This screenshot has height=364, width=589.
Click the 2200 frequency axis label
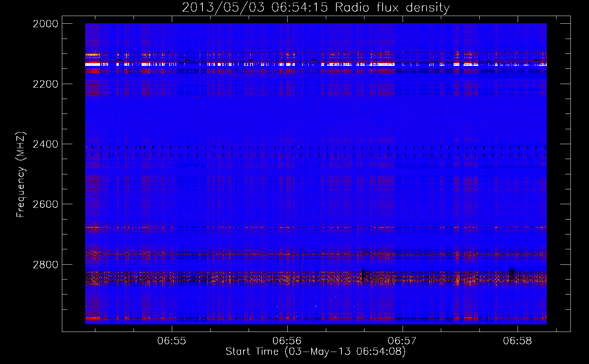point(46,84)
